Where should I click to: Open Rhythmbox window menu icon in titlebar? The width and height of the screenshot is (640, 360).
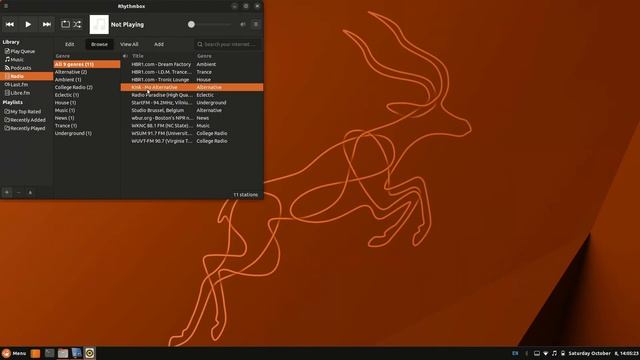[6, 6]
